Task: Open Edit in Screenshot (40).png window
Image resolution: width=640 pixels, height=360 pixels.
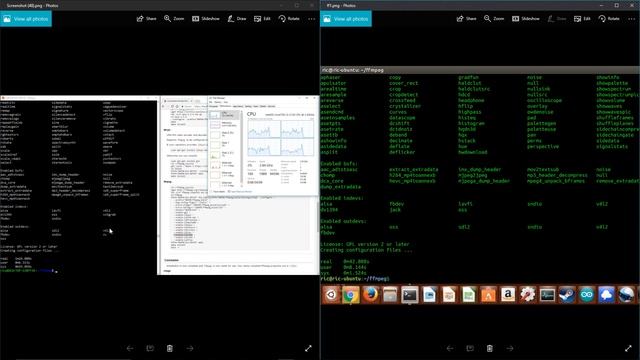Action: point(262,19)
